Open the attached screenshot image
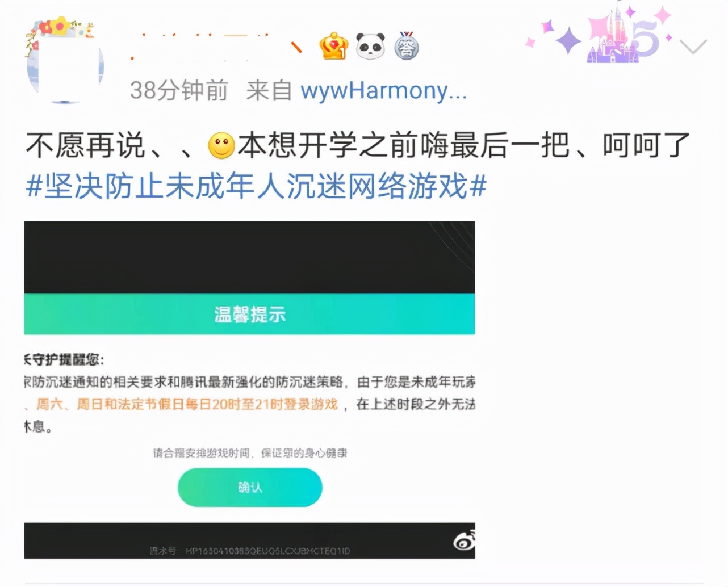 coord(250,390)
